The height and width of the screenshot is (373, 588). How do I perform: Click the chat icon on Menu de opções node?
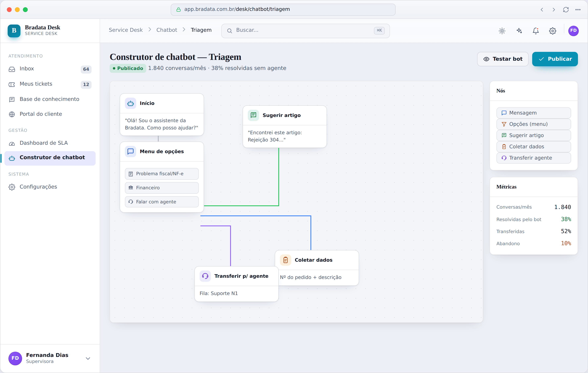tap(130, 151)
